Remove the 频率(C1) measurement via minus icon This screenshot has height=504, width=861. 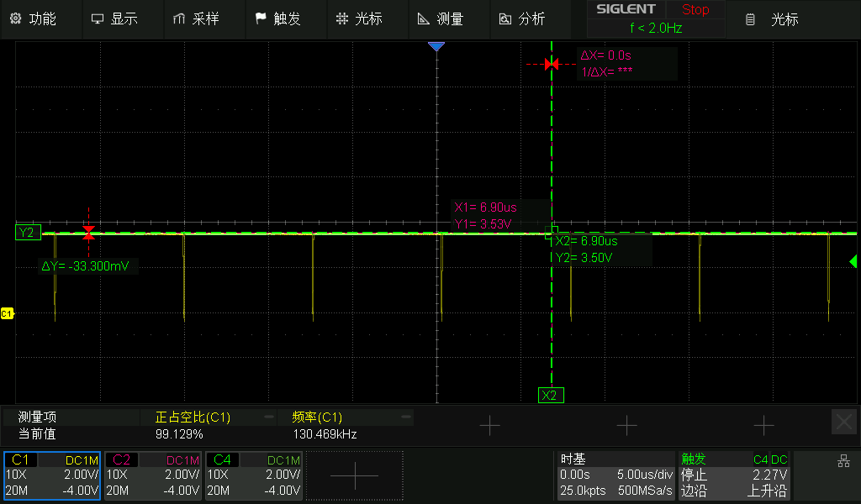pos(406,417)
